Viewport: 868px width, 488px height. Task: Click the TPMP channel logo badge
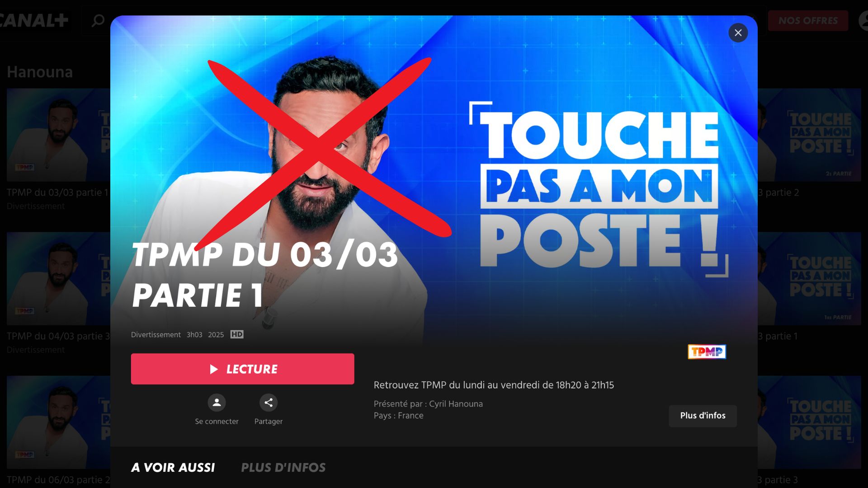click(x=707, y=352)
